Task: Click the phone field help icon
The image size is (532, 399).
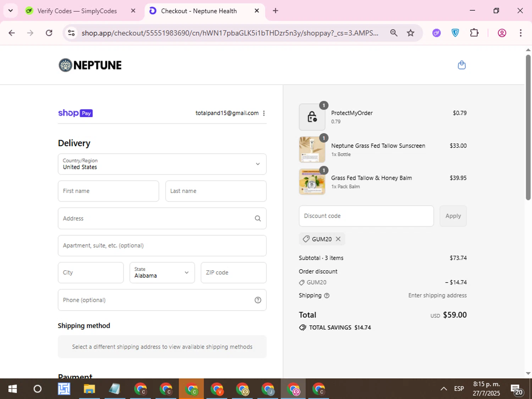Action: (x=258, y=300)
